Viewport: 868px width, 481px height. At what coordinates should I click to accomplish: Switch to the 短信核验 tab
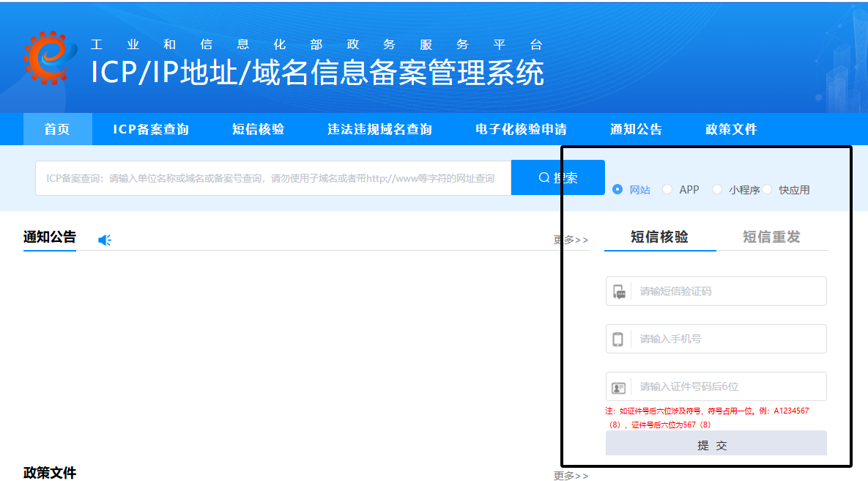[x=660, y=237]
